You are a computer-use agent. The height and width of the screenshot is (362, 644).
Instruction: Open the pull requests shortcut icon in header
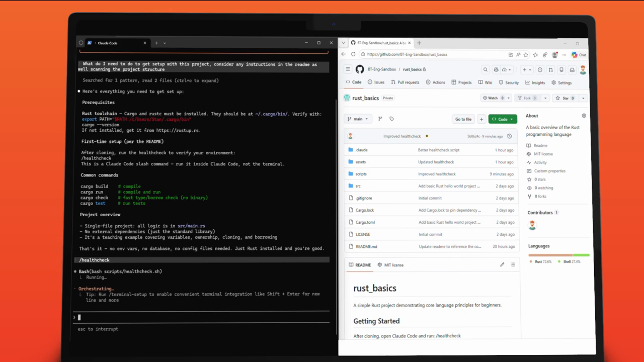point(550,70)
